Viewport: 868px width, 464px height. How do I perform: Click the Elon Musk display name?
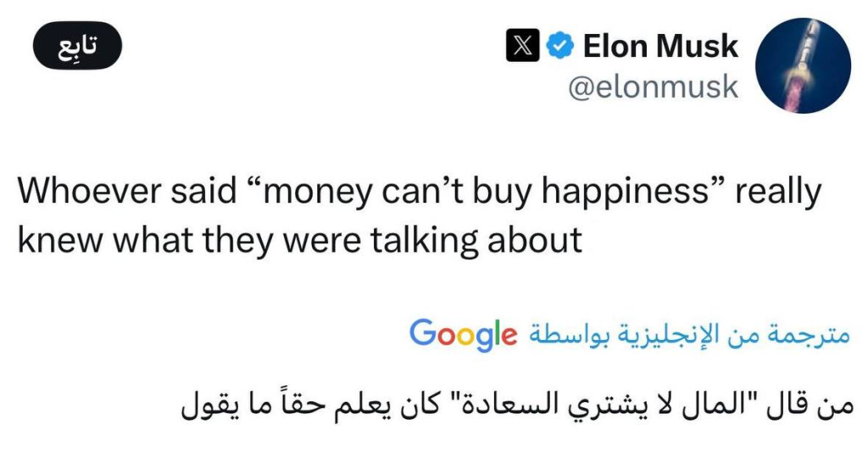coord(660,46)
